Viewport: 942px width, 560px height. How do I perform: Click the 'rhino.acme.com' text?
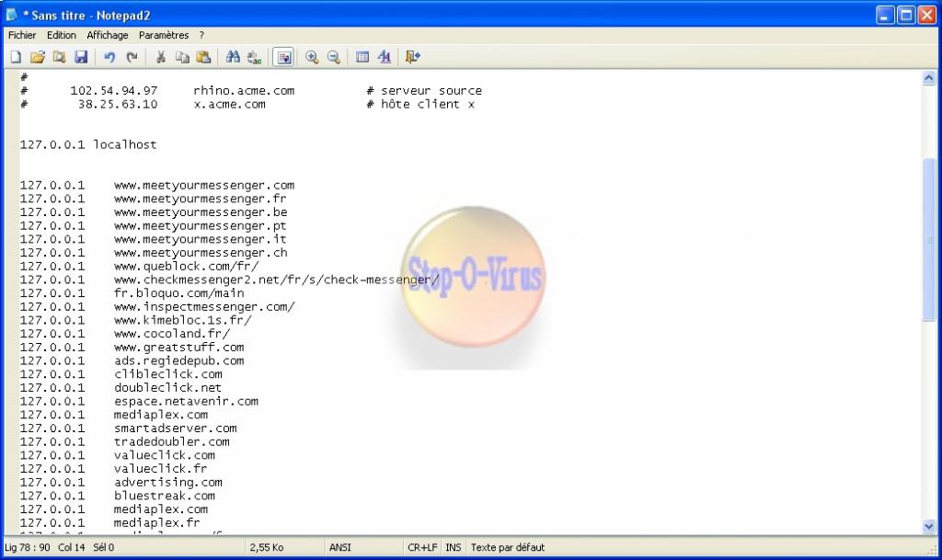[244, 91]
